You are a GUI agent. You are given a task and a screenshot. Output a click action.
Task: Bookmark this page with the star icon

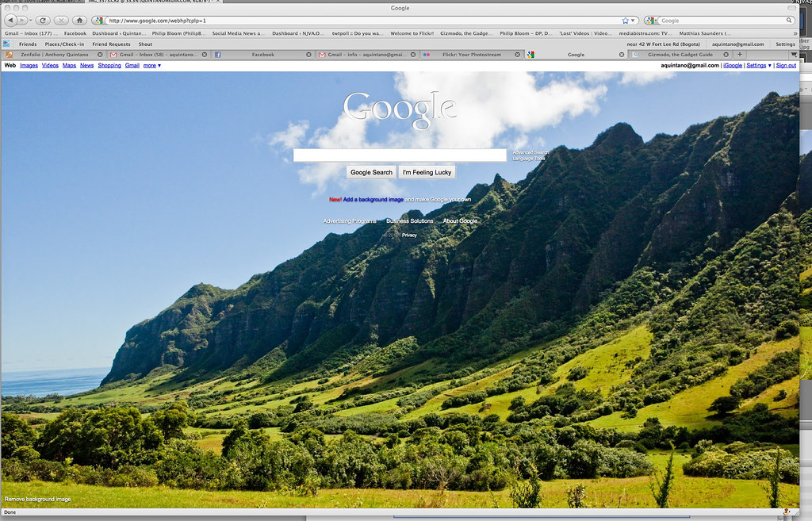(626, 20)
